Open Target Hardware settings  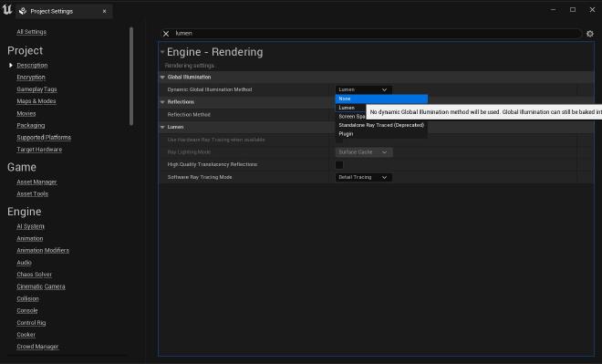tap(39, 150)
